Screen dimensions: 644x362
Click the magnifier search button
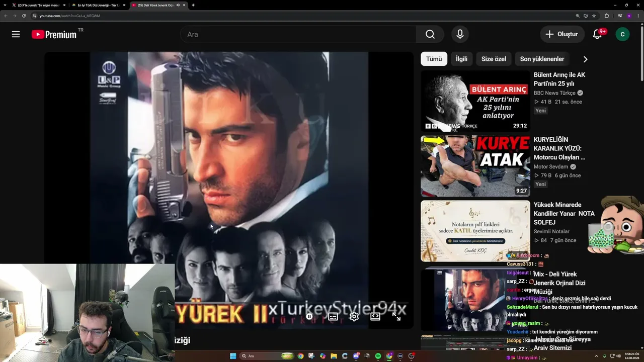430,34
